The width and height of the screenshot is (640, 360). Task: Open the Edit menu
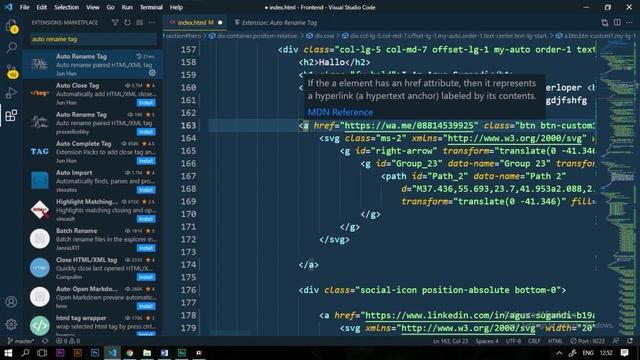42,7
